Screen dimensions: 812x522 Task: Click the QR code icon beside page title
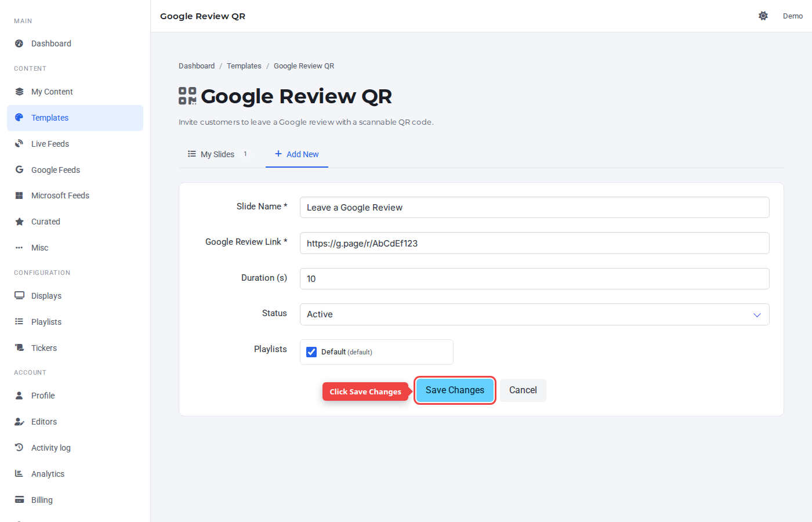click(x=187, y=96)
